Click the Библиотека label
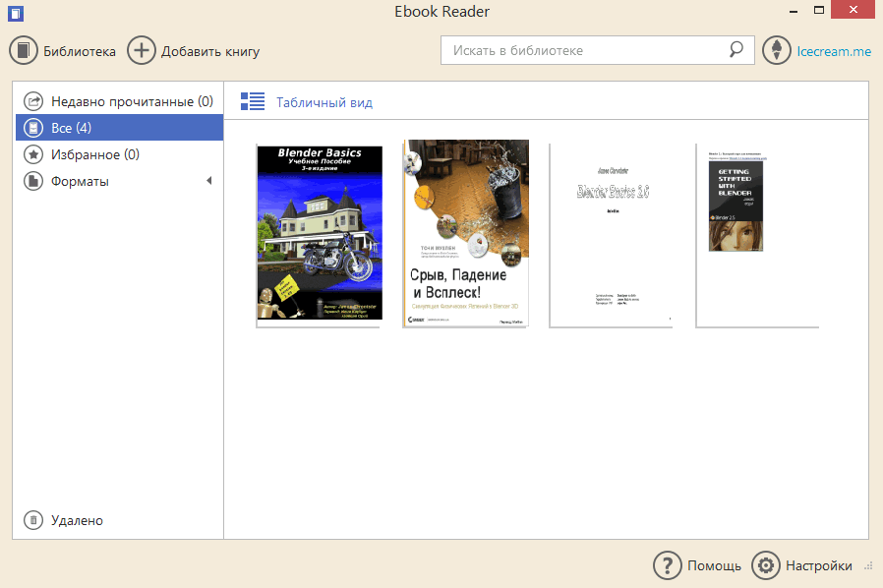This screenshot has width=883, height=588. [80, 51]
